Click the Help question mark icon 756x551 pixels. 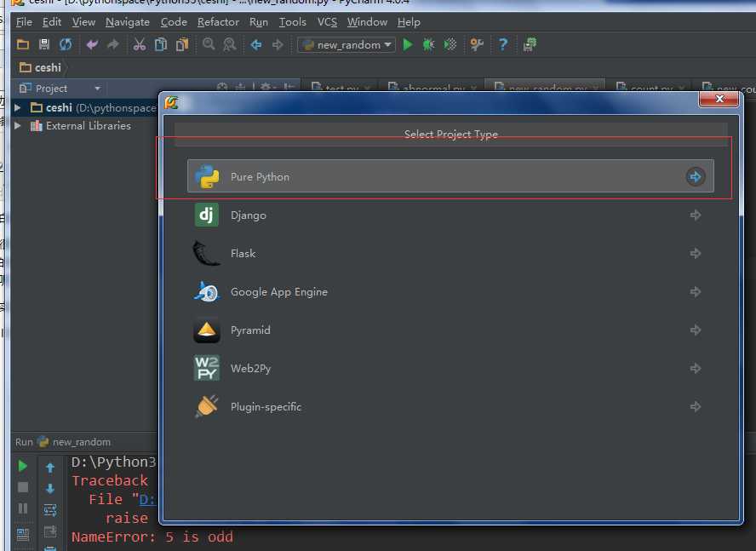click(x=503, y=45)
